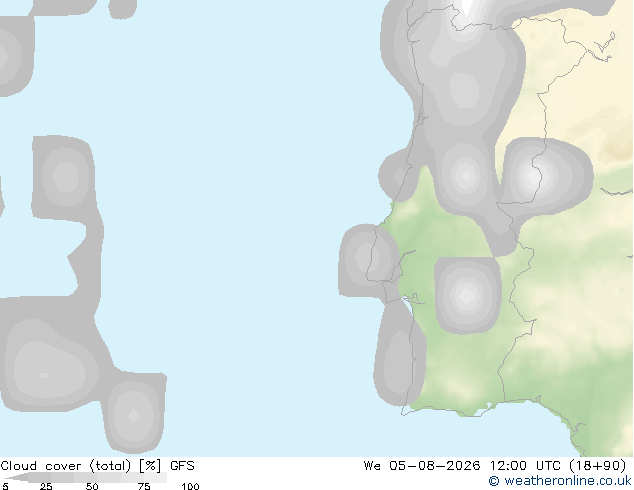The height and width of the screenshot is (490, 634).
Task: Click the legend value '5'
Action: coord(5,486)
